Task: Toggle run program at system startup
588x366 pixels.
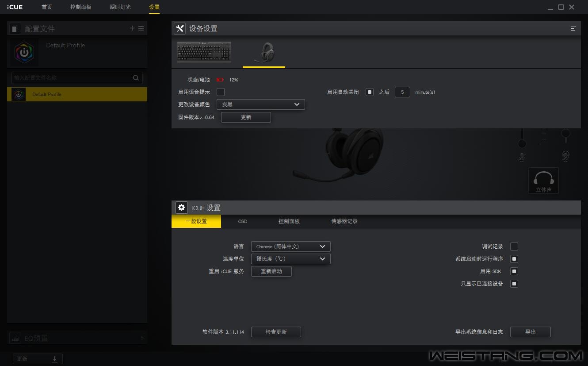Action: (x=514, y=259)
